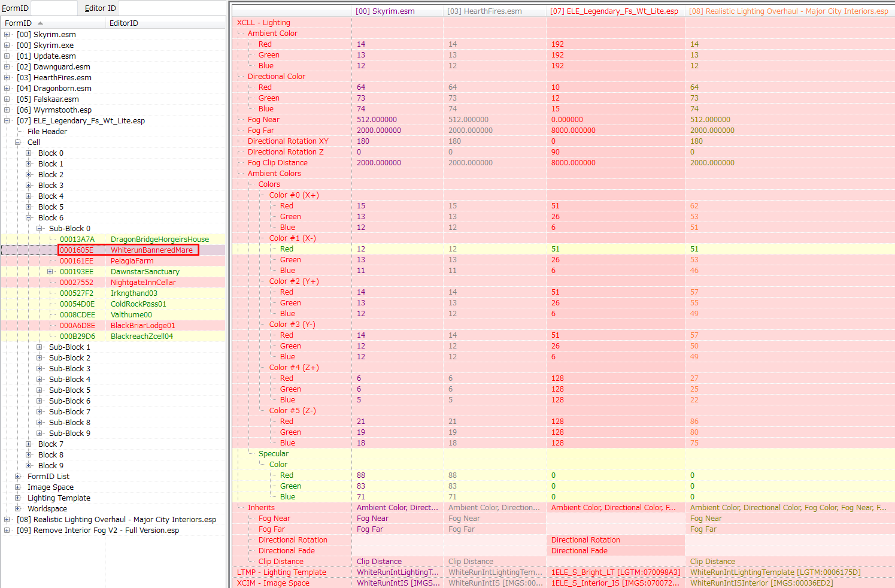Click the Inherits row label
This screenshot has width=895, height=588.
pyautogui.click(x=261, y=508)
